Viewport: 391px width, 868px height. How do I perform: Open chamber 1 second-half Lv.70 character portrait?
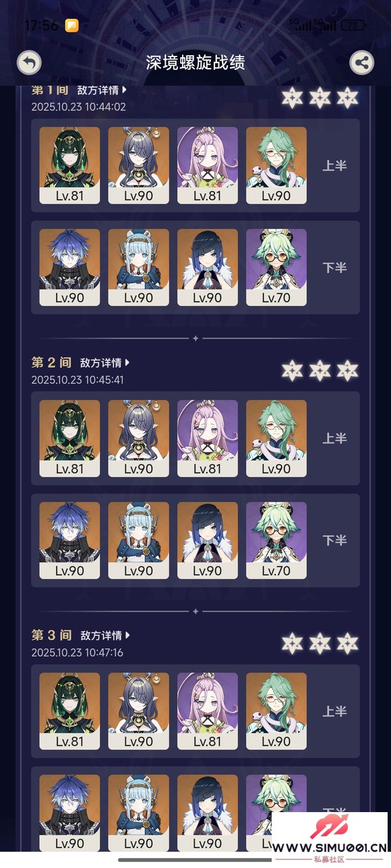[x=276, y=267]
